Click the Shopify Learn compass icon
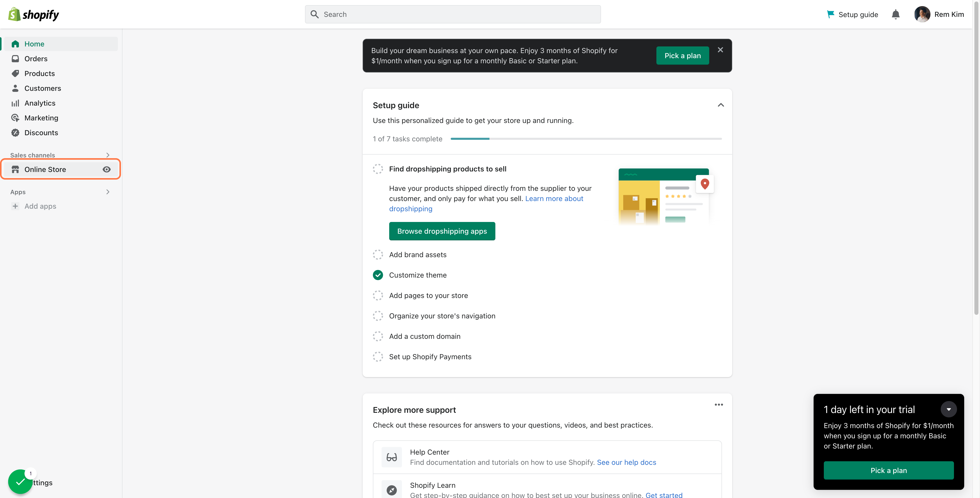Viewport: 980px width, 498px height. tap(391, 490)
